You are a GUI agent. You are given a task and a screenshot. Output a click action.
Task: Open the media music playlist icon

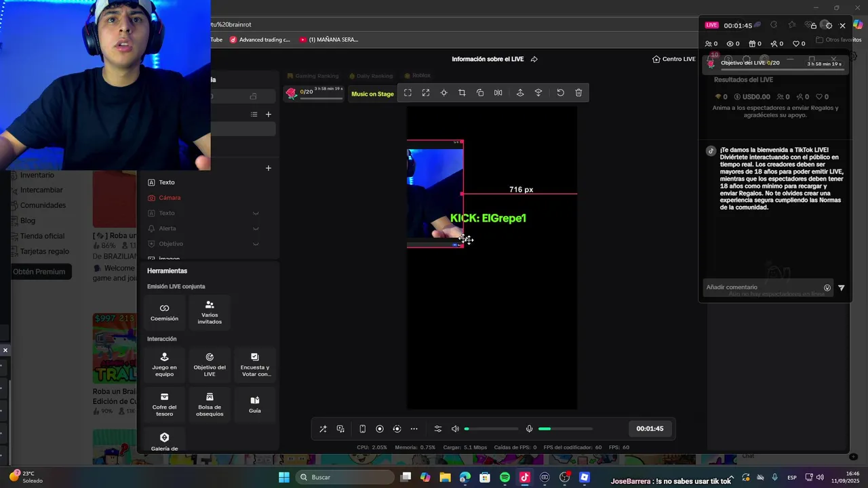340,428
